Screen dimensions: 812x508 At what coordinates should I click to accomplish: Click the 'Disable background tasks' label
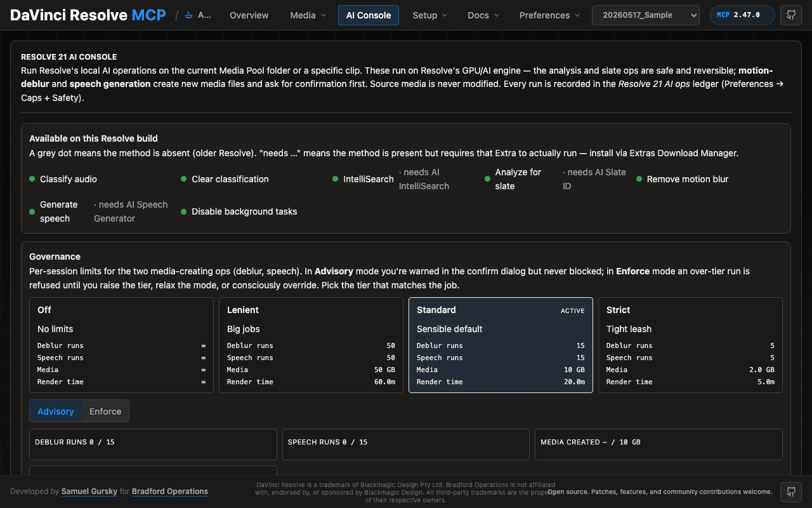(244, 211)
